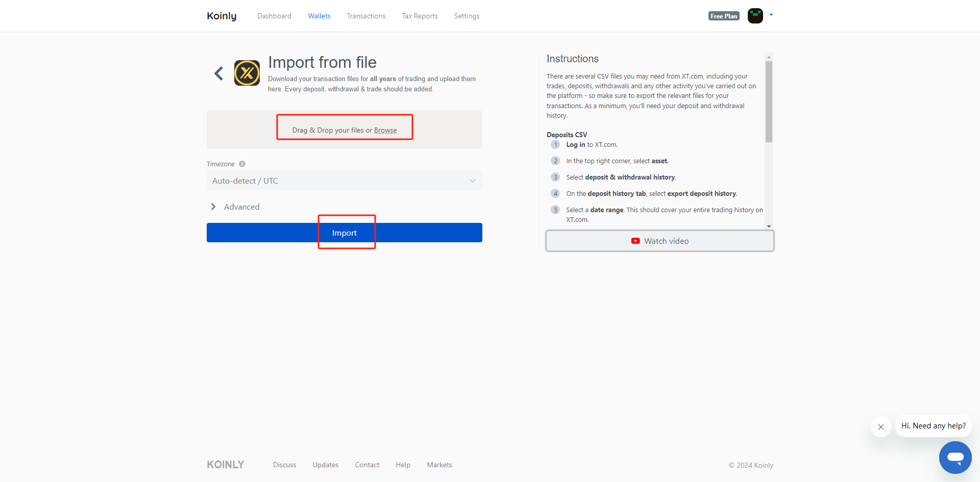Open the account menu caret

coord(771,15)
